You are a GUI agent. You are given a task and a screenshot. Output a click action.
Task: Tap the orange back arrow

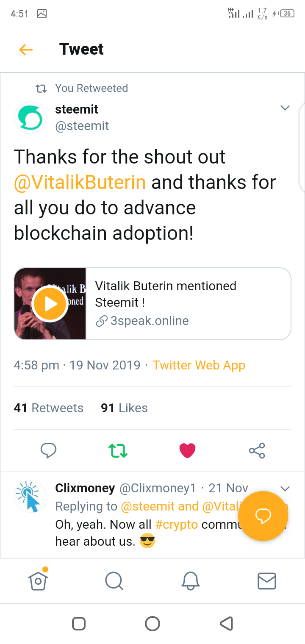[x=26, y=50]
